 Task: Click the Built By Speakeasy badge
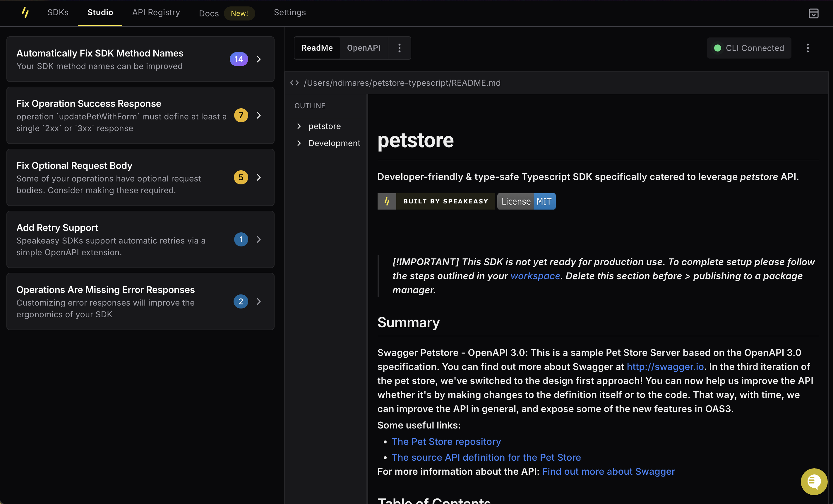(x=436, y=201)
